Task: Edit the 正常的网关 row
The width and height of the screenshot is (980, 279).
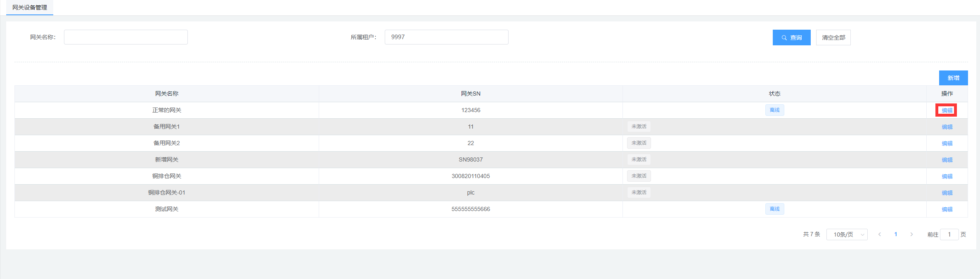Action: click(947, 110)
